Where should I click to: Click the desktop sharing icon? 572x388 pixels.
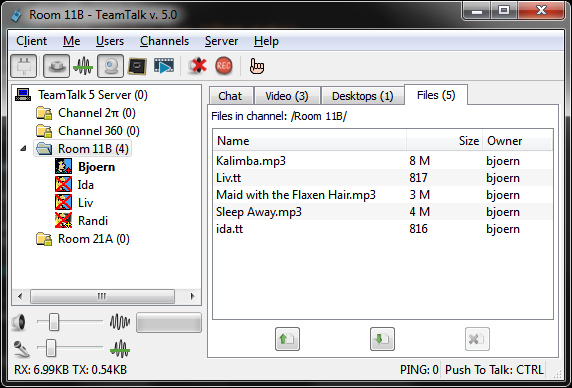pyautogui.click(x=138, y=66)
